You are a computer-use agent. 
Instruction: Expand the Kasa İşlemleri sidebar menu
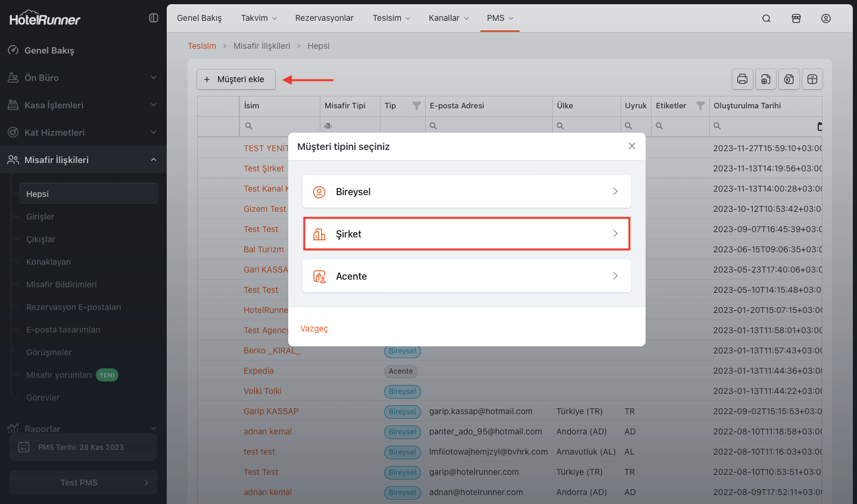(x=83, y=105)
